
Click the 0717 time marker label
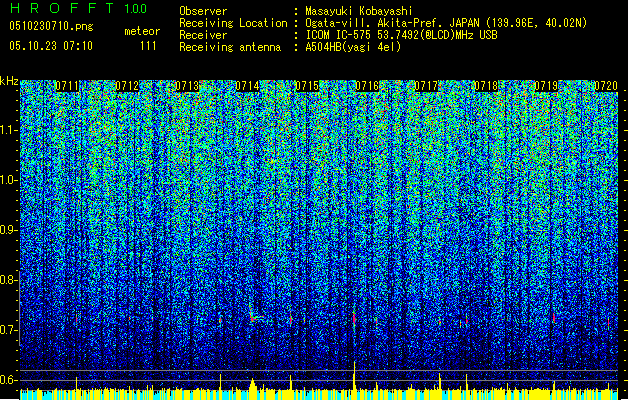(x=426, y=86)
